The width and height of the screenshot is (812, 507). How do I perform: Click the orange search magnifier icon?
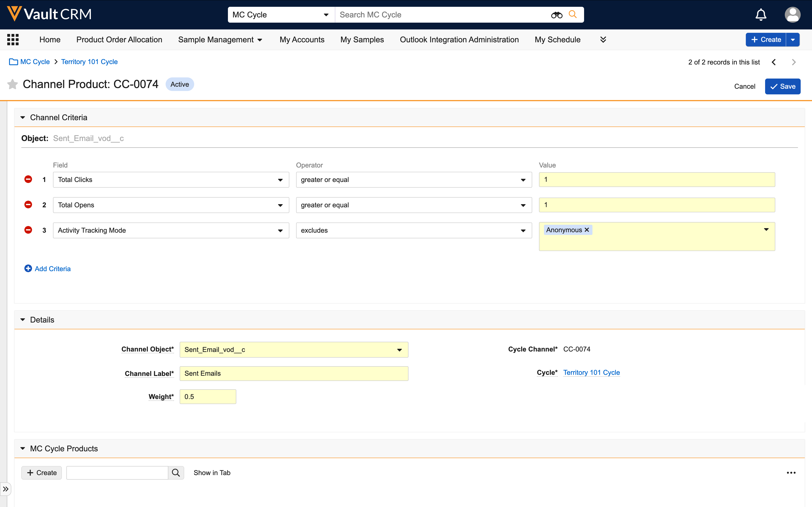click(573, 14)
